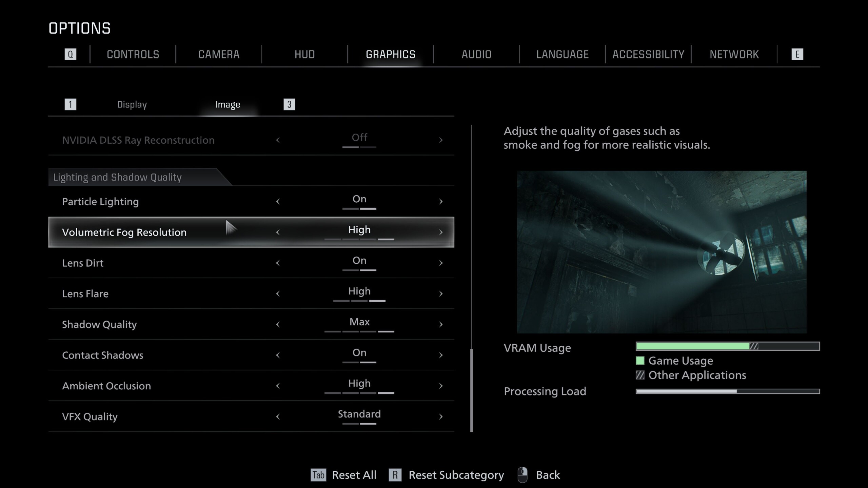Toggle Lens Dirt using left arrow
The image size is (868, 488).
(278, 263)
